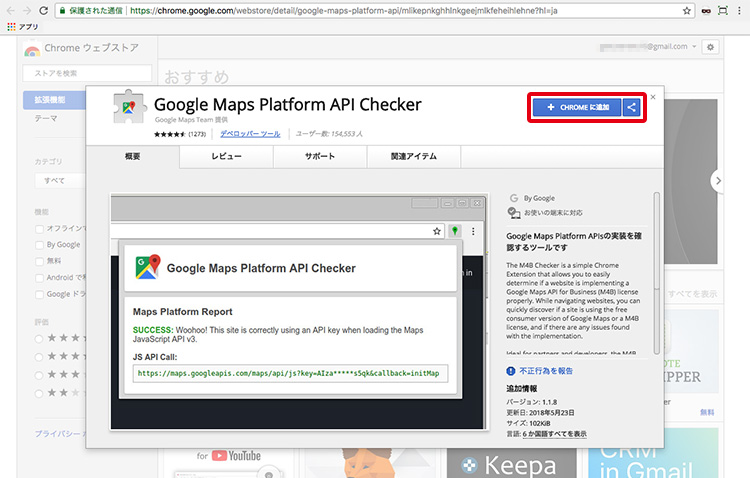Toggle the Android filter checkbox
The width and height of the screenshot is (750, 478).
click(x=39, y=278)
